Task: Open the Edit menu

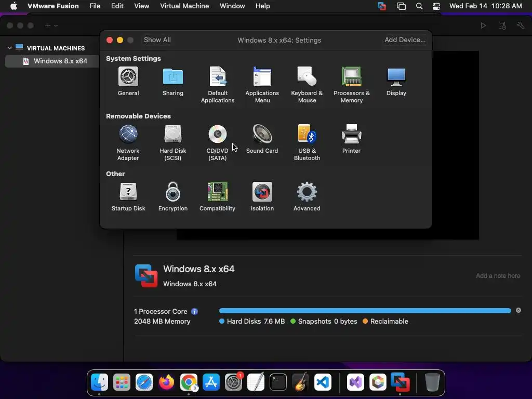Action: pyautogui.click(x=117, y=6)
